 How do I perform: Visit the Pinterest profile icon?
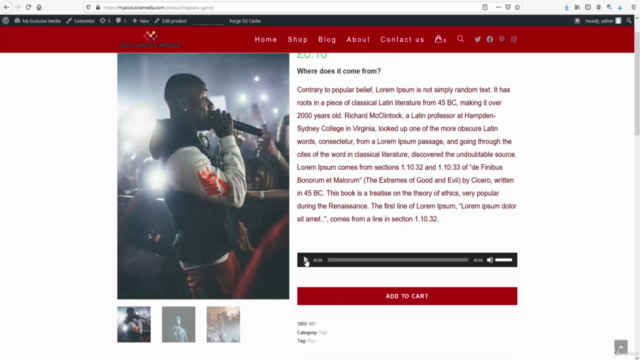coord(502,40)
